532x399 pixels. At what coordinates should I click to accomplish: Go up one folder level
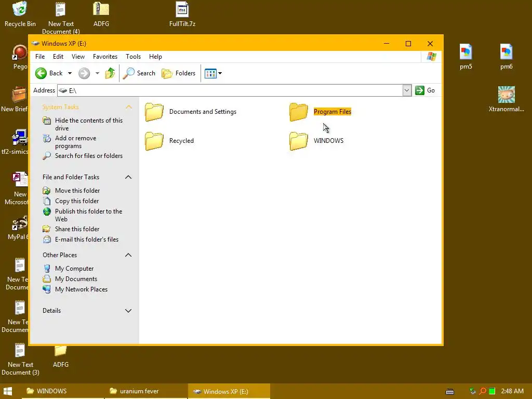point(110,73)
